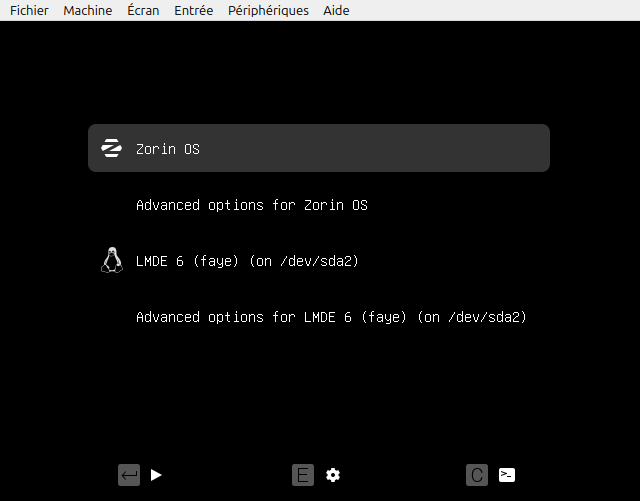The width and height of the screenshot is (640, 501).
Task: Click the E key hint icon
Action: pyautogui.click(x=303, y=475)
